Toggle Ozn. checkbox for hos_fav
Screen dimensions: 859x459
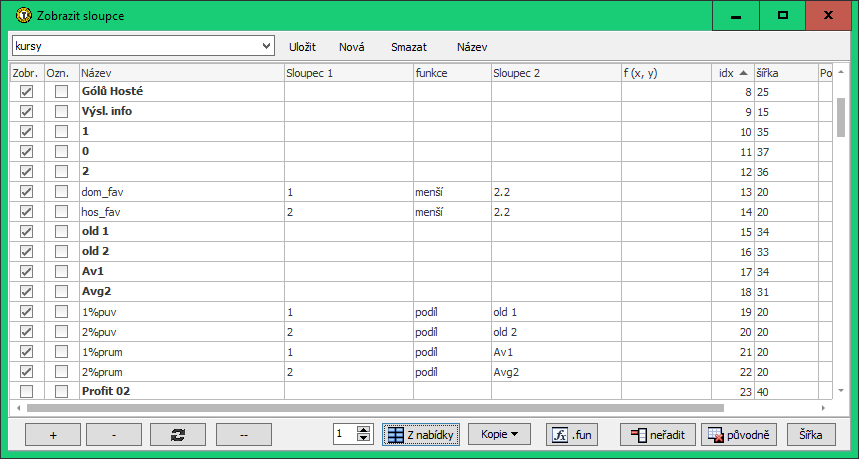(x=61, y=212)
